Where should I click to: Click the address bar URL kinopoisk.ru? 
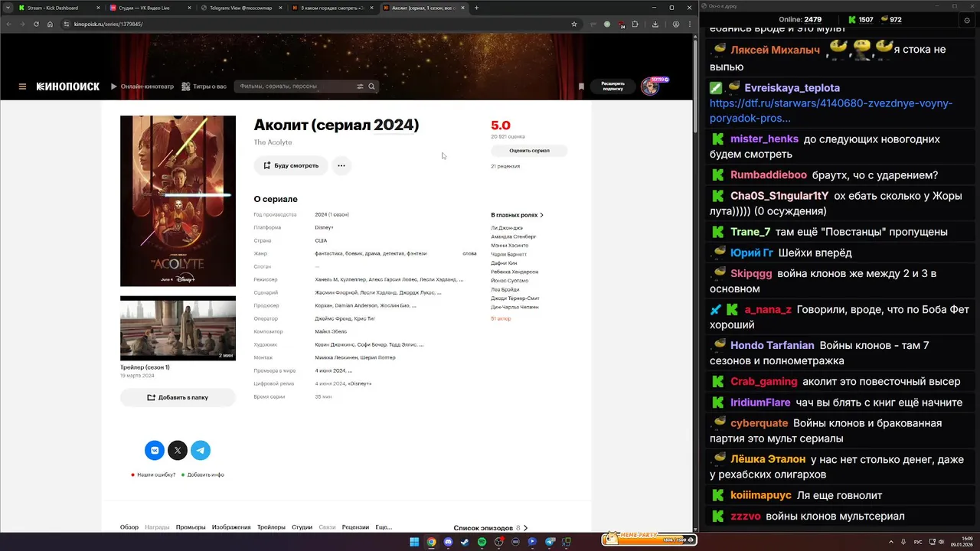tap(109, 24)
